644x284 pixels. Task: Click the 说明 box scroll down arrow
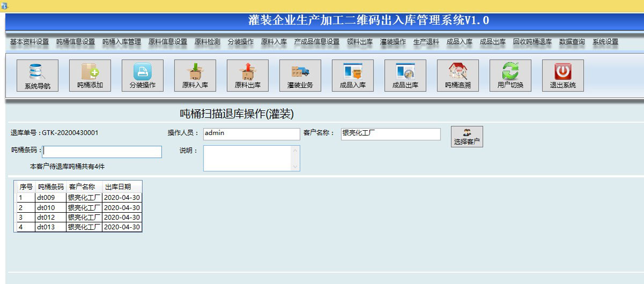(295, 167)
